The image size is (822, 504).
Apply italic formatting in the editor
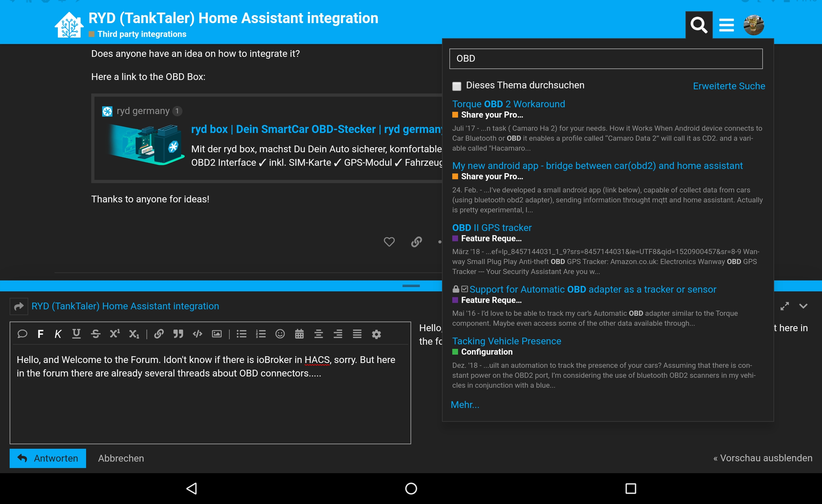[58, 334]
